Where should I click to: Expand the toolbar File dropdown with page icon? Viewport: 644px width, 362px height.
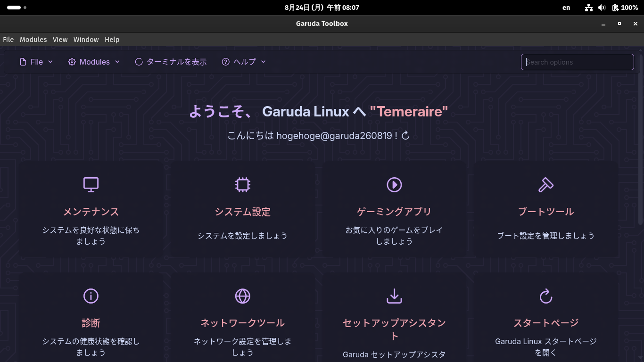click(36, 62)
